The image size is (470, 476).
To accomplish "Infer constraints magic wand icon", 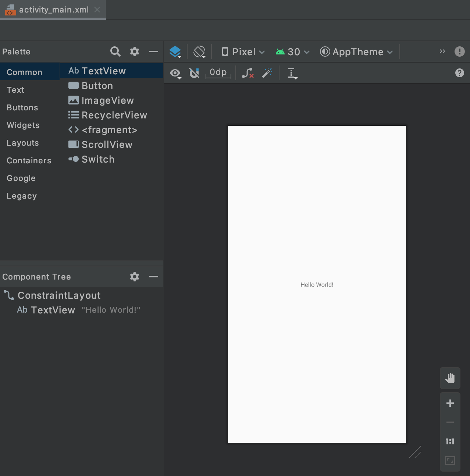I will pos(267,73).
